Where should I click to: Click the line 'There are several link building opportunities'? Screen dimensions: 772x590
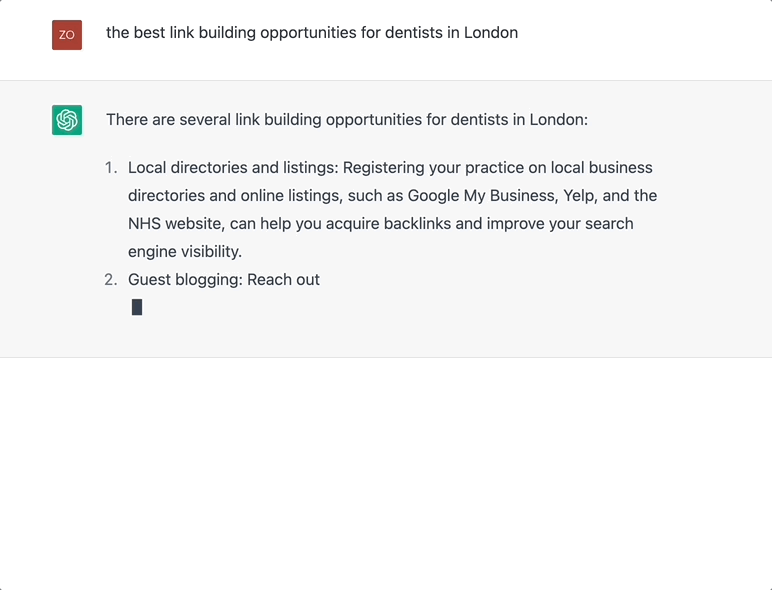(x=347, y=120)
